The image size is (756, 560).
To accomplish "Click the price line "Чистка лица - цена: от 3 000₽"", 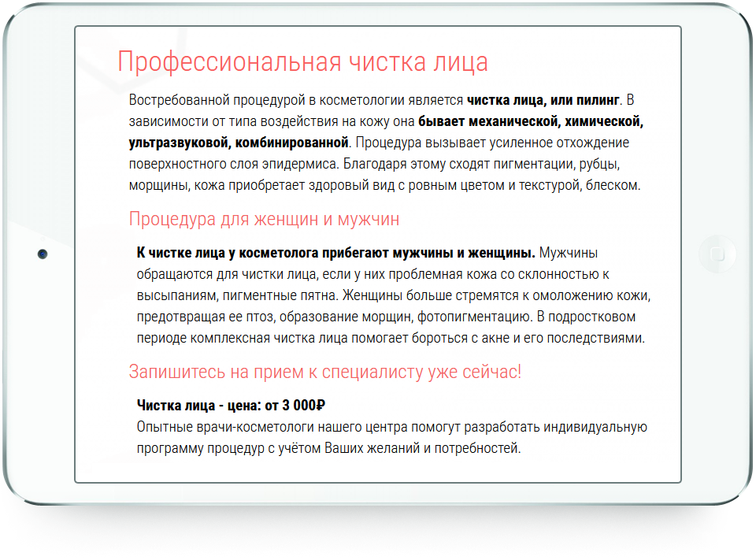I will point(231,405).
